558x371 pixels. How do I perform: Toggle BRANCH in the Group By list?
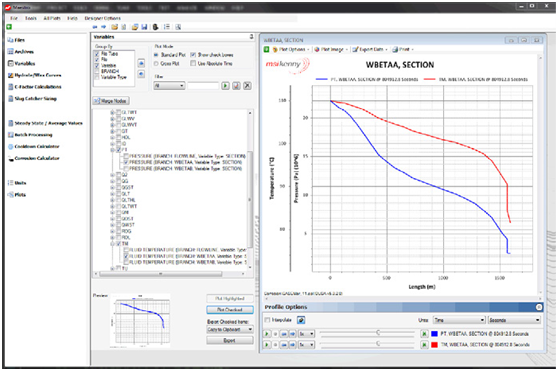[x=97, y=71]
